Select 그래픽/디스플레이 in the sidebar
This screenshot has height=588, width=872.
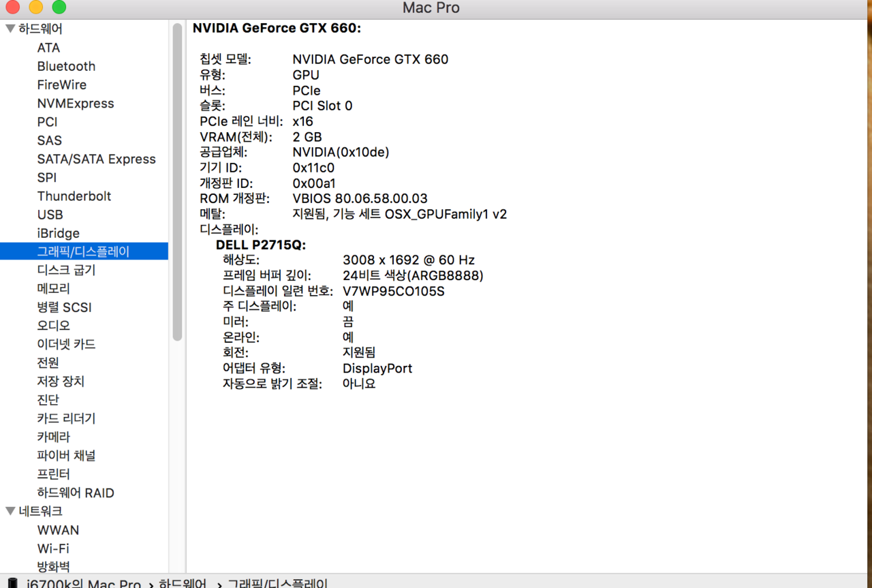[x=84, y=251]
